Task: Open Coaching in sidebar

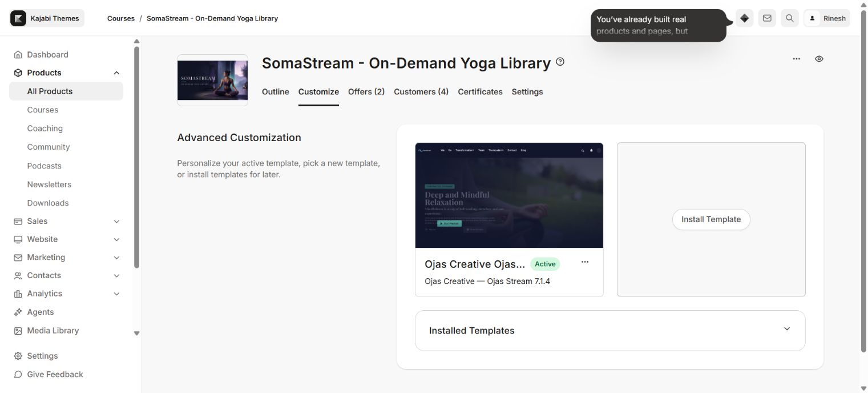Action: (x=45, y=129)
